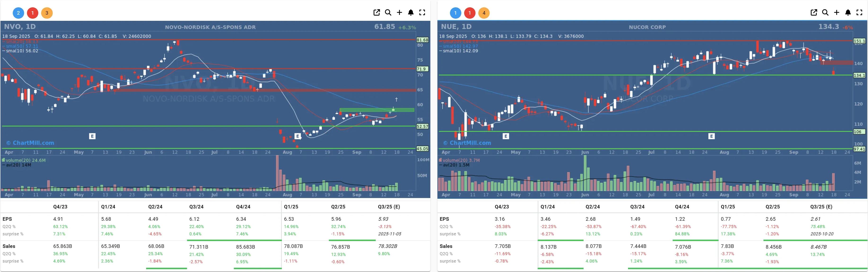Click NVO Q1/25 EPS value 6.53

pos(289,219)
